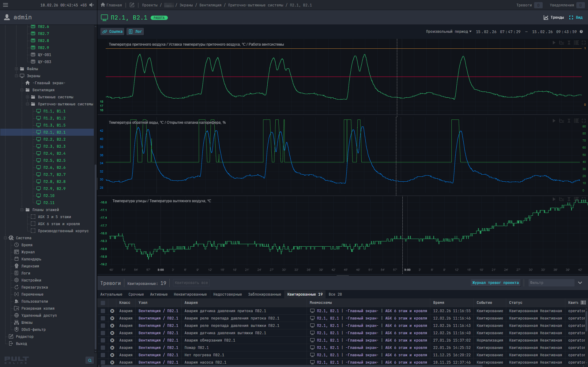
Task: Click the Журнал тревог проекта button
Action: (x=495, y=283)
